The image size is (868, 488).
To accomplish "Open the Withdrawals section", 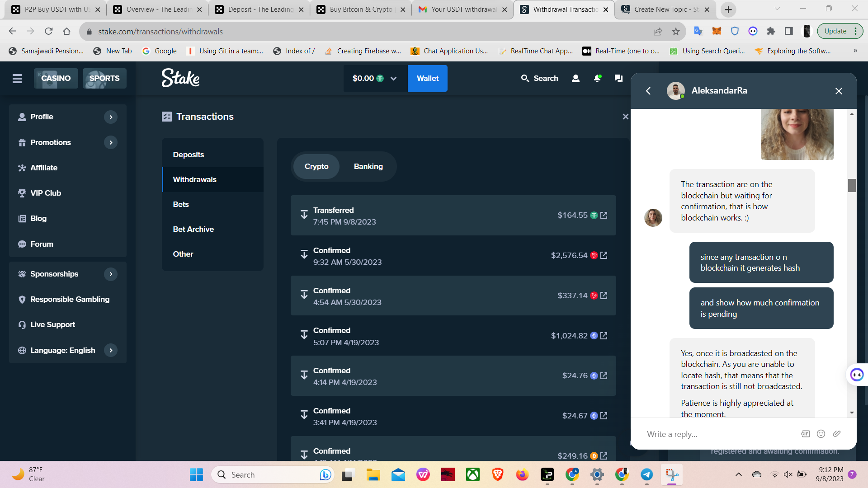I will [212, 179].
